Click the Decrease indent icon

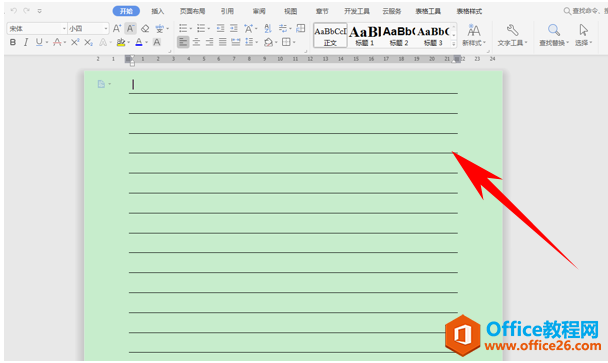[220, 28]
